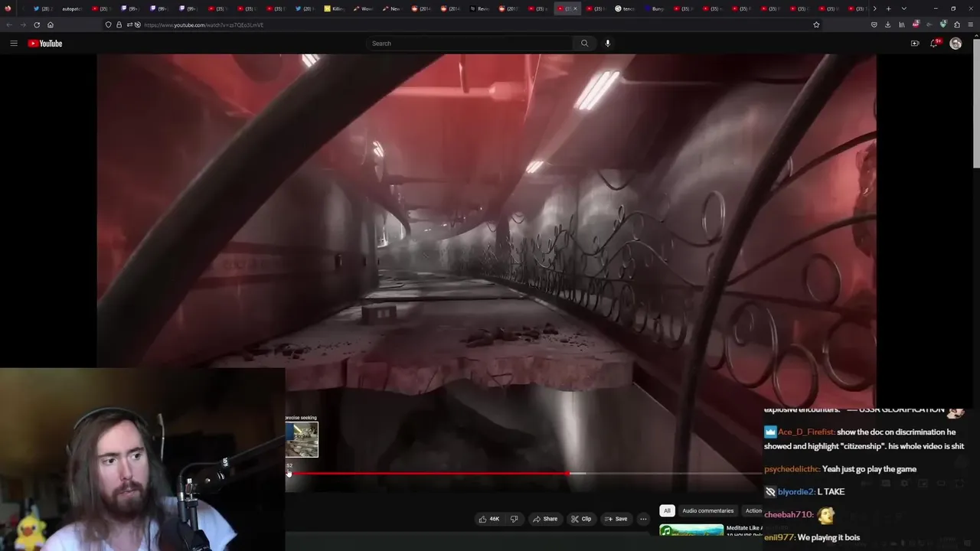
Task: Open the Meditate Like suggested video thumbnail
Action: point(691,530)
